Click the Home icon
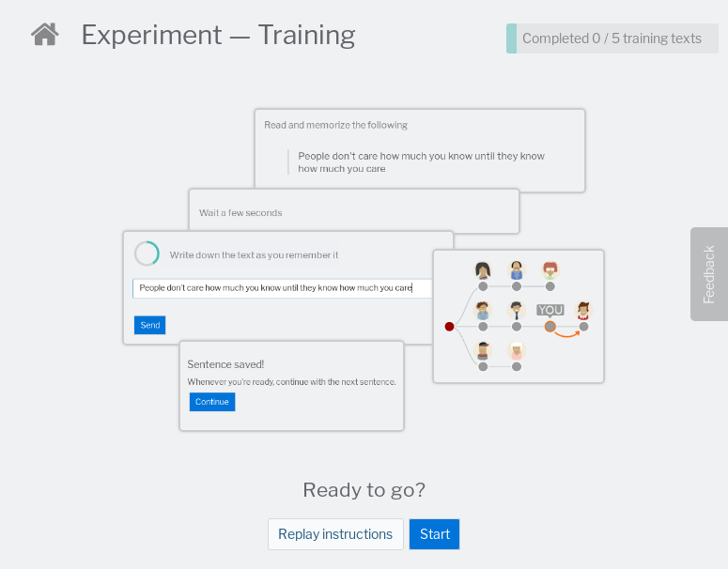Screen dimensions: 728x569 (44, 35)
